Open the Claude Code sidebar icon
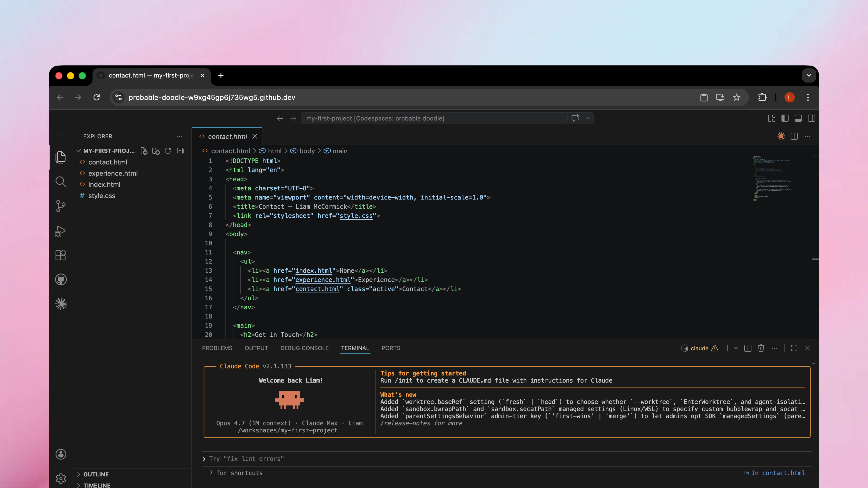868x488 pixels. [x=61, y=304]
